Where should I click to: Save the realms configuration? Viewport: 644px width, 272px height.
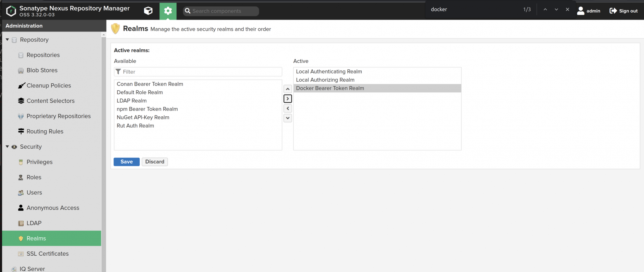coord(126,162)
